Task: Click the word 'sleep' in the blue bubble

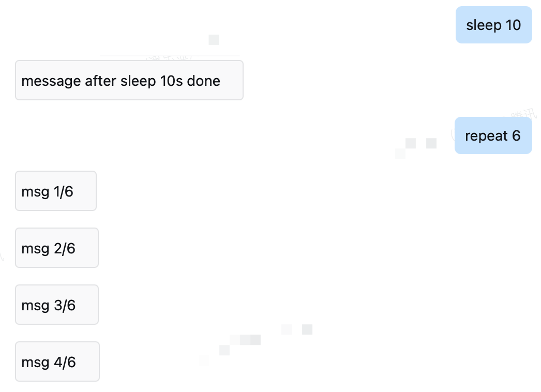Action: point(484,26)
